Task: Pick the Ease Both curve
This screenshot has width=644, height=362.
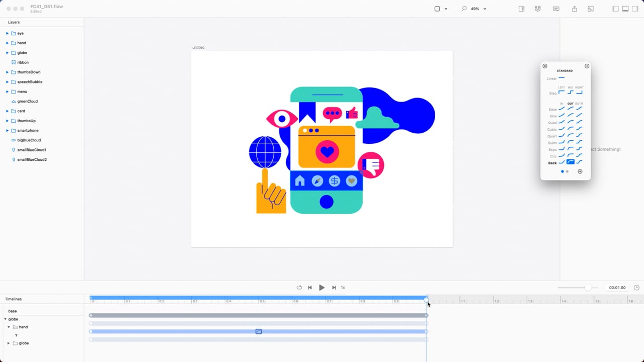Action: pos(580,109)
